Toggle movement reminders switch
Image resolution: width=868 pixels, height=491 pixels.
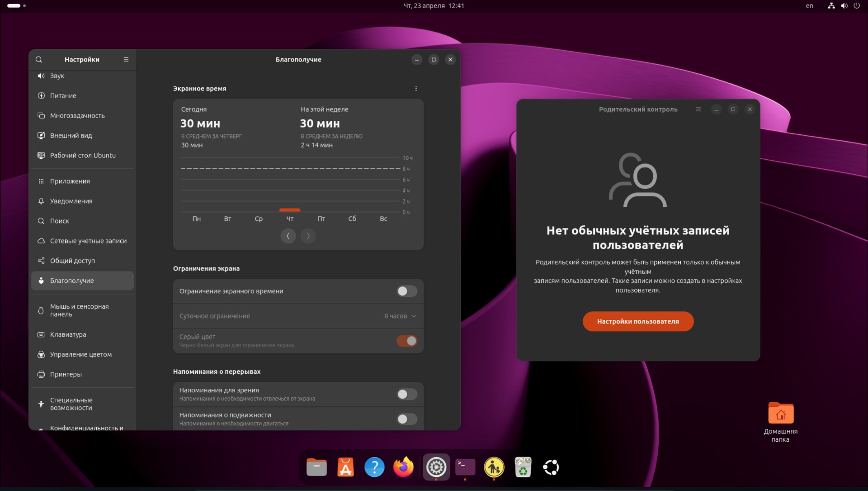(x=406, y=419)
